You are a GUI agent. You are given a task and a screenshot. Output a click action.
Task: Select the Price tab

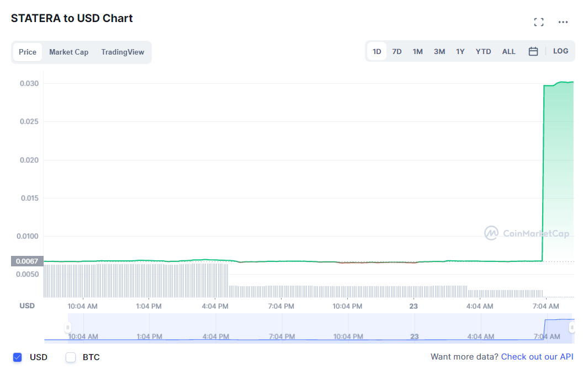click(28, 52)
